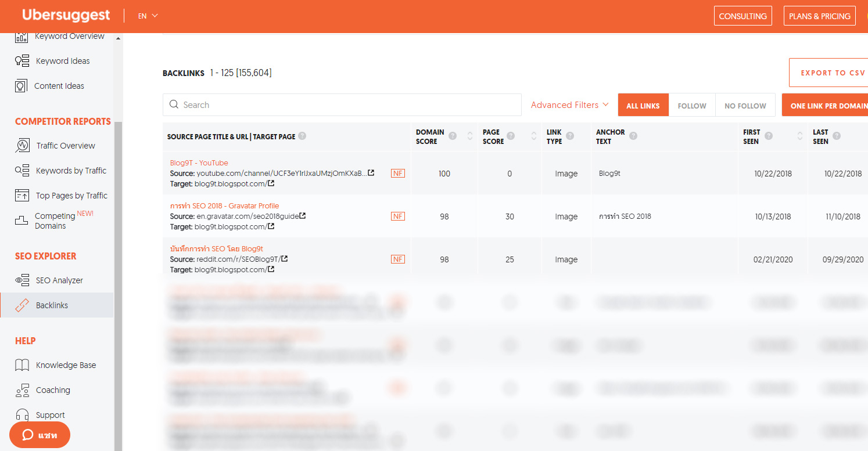Sort by Page Score column arrows

tap(533, 136)
